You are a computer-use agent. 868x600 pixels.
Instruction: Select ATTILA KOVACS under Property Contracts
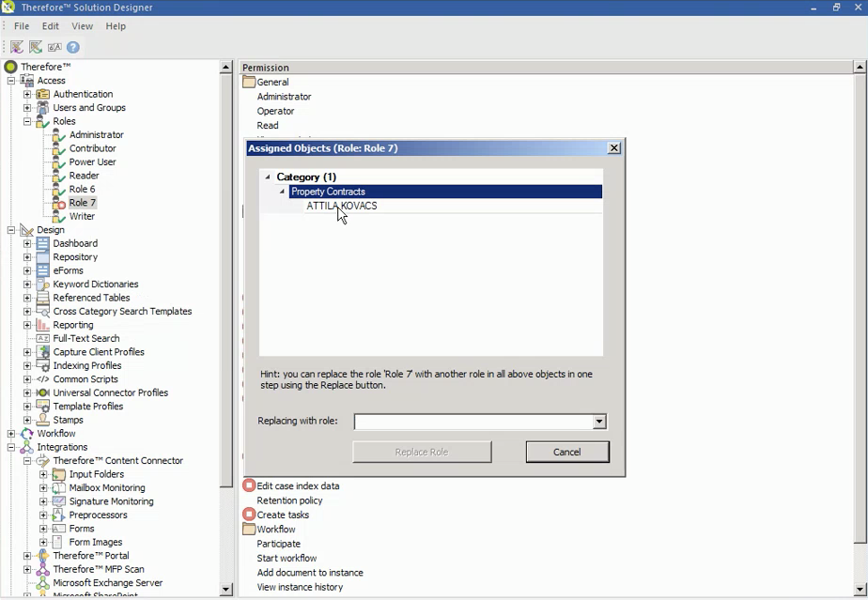340,205
